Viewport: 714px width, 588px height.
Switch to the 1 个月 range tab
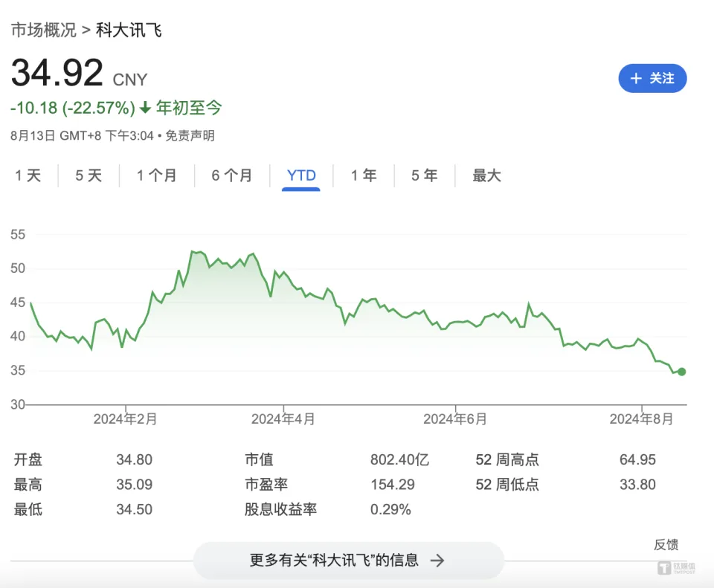coord(157,175)
